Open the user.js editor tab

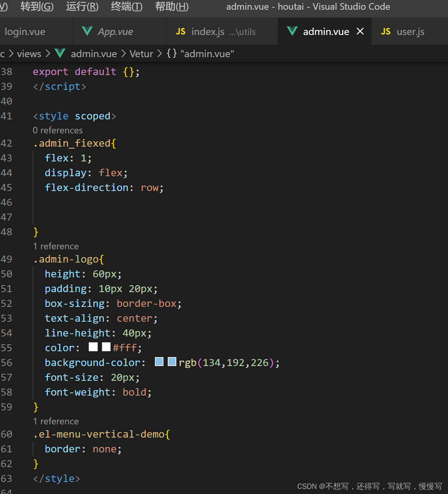pyautogui.click(x=410, y=32)
